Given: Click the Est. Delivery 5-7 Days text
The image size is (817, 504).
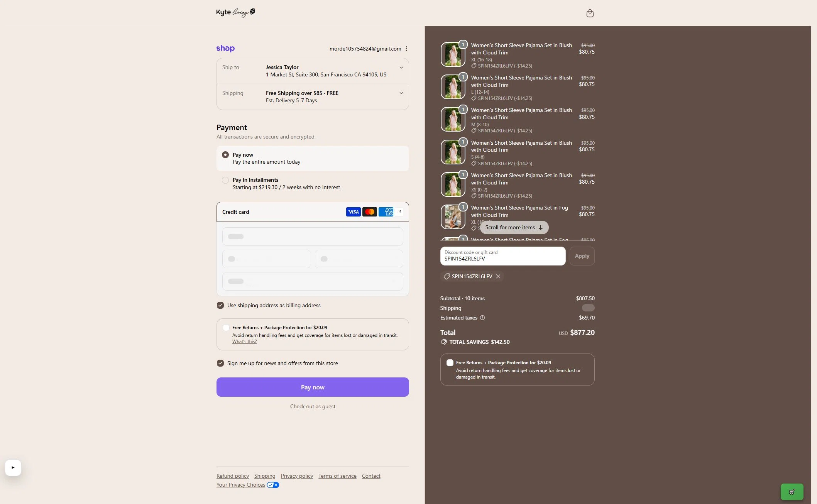Looking at the screenshot, I should click(291, 101).
